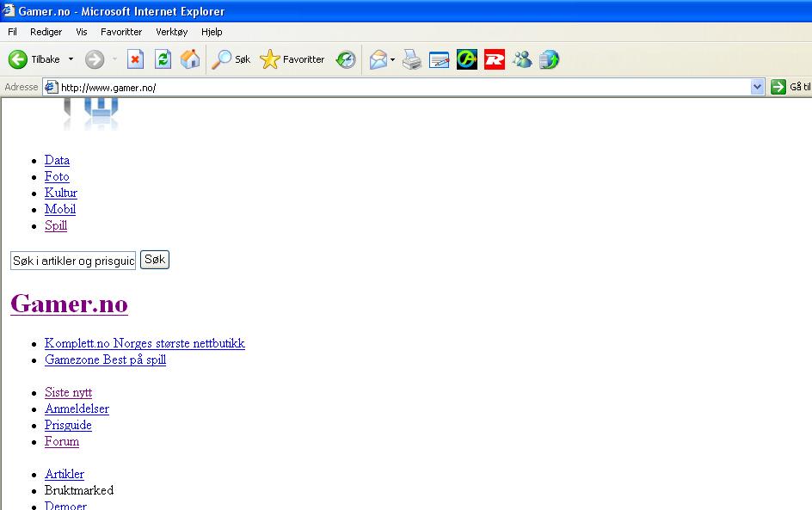Open the Verktøy menu

(x=171, y=32)
